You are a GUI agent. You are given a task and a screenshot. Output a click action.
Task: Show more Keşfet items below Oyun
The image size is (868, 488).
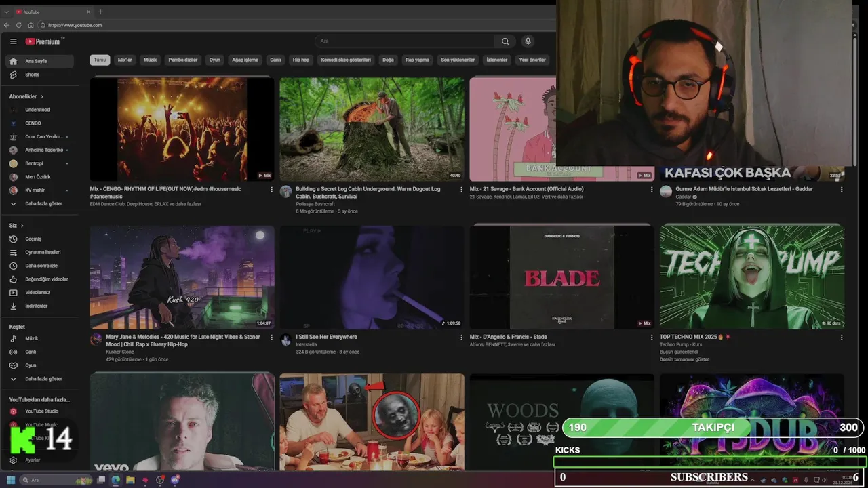[39, 379]
